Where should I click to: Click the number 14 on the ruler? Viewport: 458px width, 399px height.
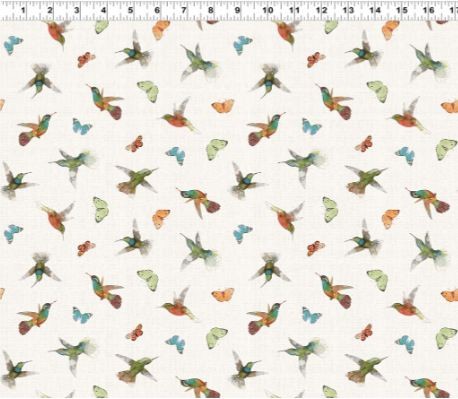tap(375, 10)
